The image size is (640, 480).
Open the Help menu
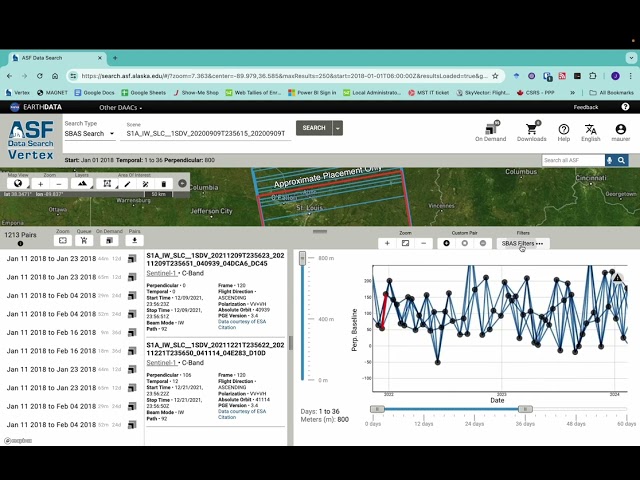pyautogui.click(x=564, y=133)
